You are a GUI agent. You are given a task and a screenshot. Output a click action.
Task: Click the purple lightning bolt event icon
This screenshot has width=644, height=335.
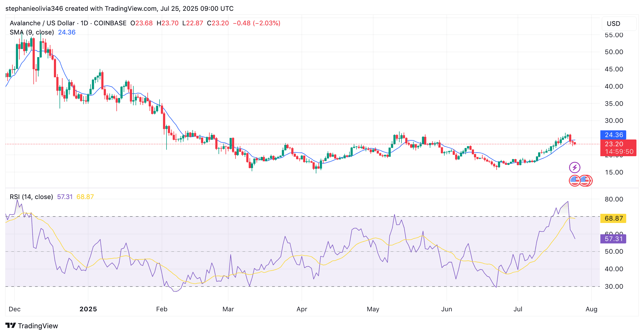coord(574,167)
